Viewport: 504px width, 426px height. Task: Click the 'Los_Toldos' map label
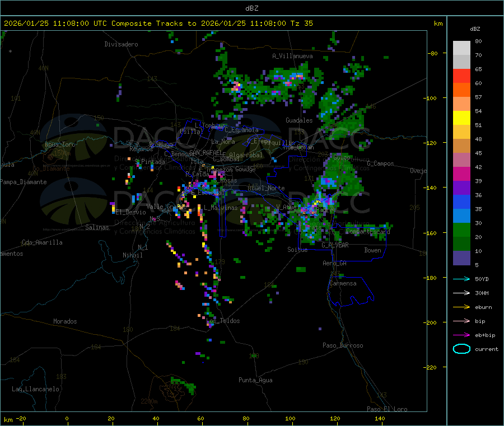pos(223,321)
